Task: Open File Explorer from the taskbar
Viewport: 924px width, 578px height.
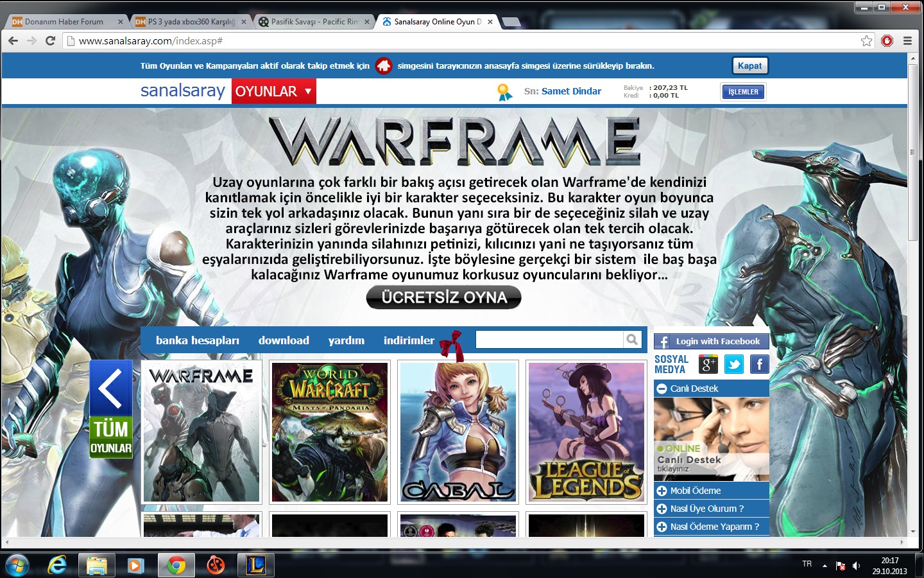Action: click(97, 565)
